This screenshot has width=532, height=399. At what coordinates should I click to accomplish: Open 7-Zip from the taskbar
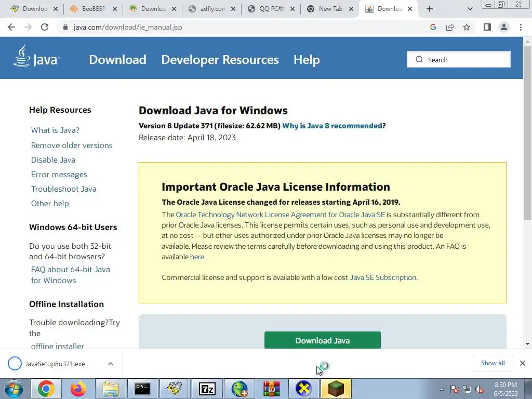207,389
